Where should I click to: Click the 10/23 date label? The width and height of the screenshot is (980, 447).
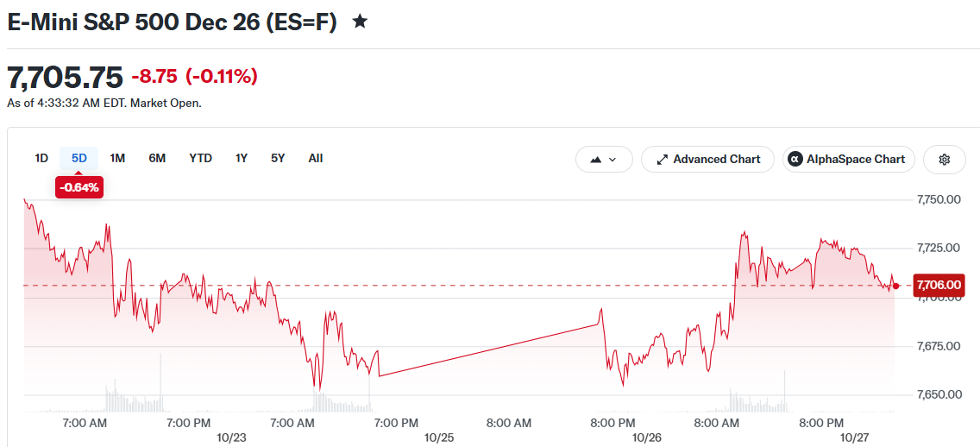click(230, 437)
